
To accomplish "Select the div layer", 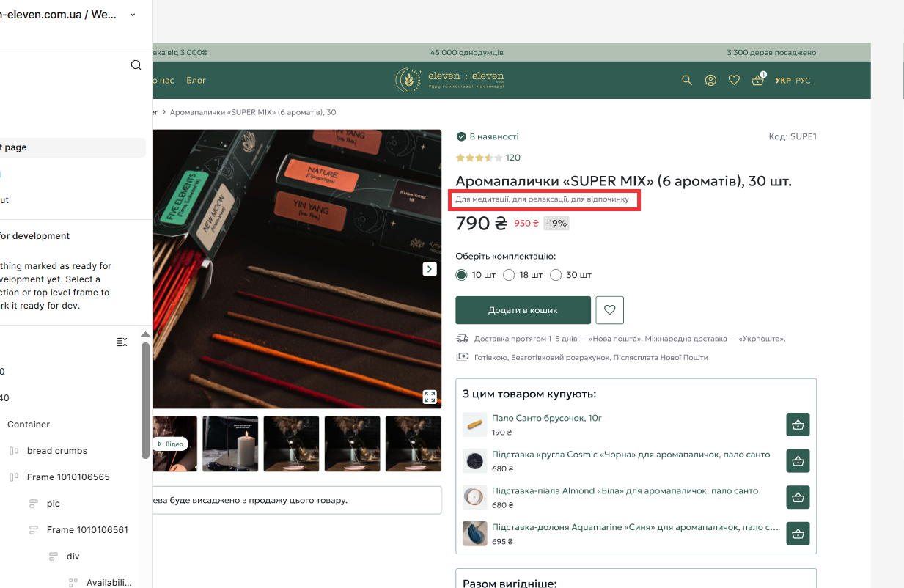I will [x=73, y=556].
